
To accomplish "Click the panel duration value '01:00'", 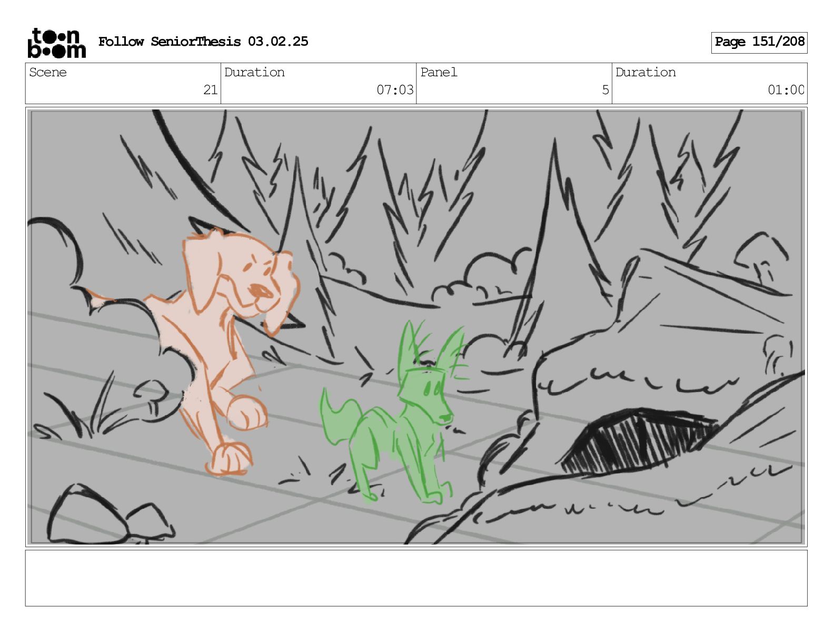I will click(786, 90).
